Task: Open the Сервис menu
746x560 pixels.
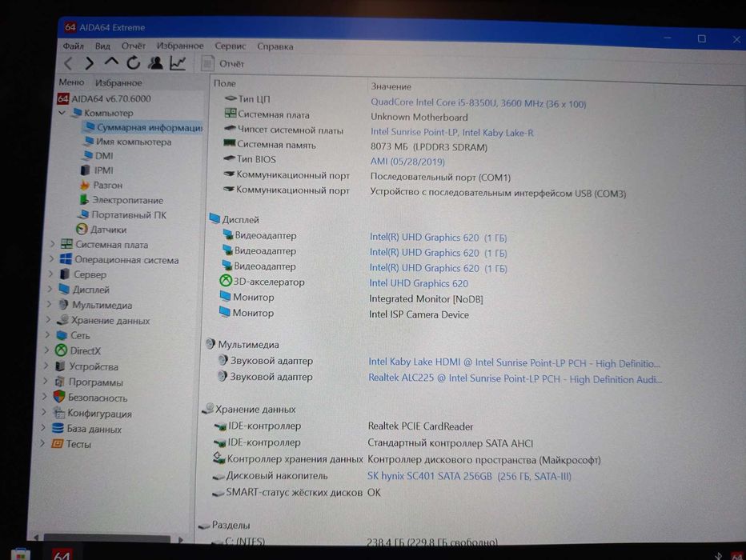Action: [x=231, y=46]
